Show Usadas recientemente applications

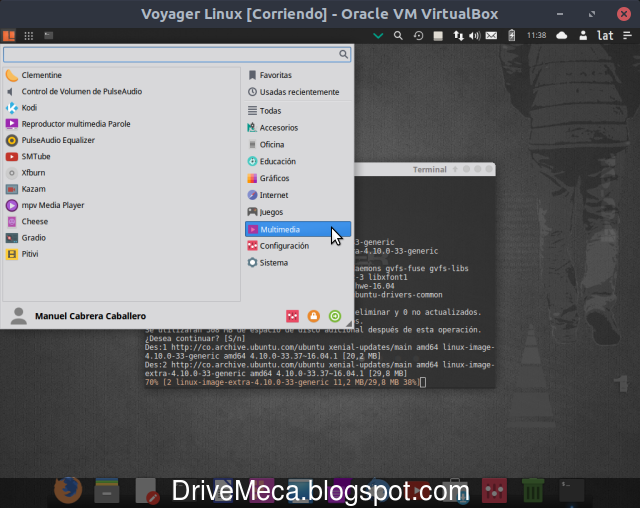(x=298, y=92)
